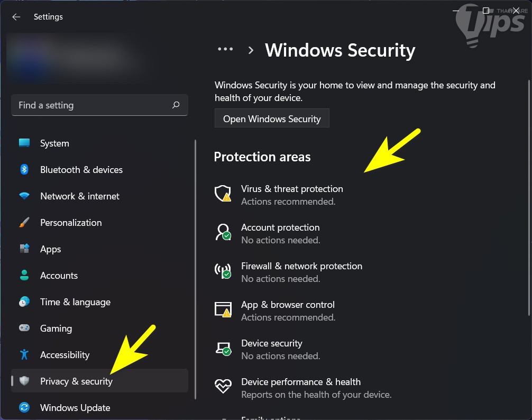Click the Gaming controller icon
Viewport: 532px width, 420px height.
pyautogui.click(x=24, y=328)
